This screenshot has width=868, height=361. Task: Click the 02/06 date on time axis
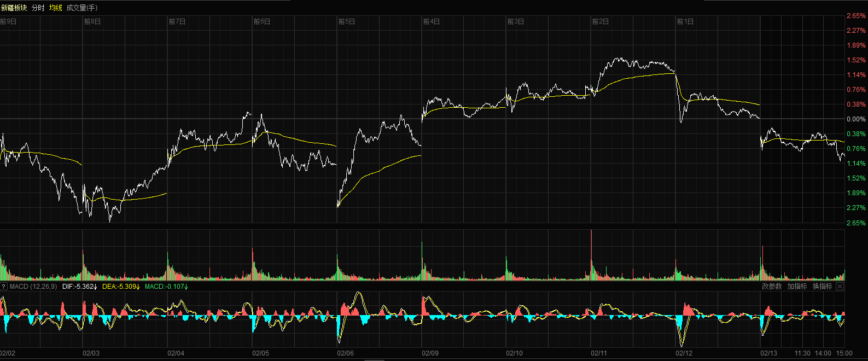[345, 353]
